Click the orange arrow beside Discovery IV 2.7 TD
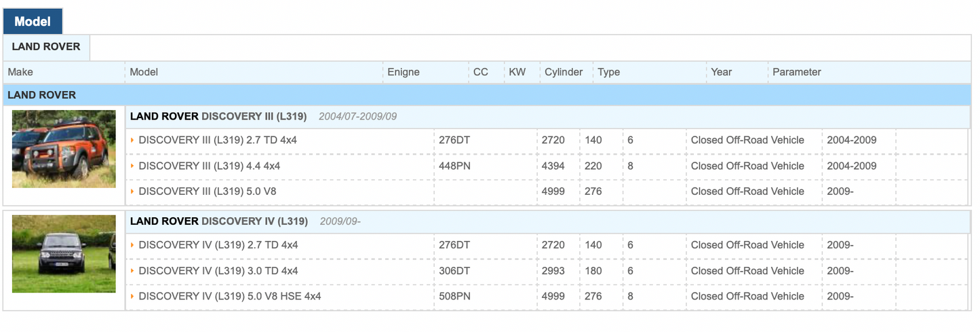Image resolution: width=980 pixels, height=332 pixels. (x=133, y=245)
